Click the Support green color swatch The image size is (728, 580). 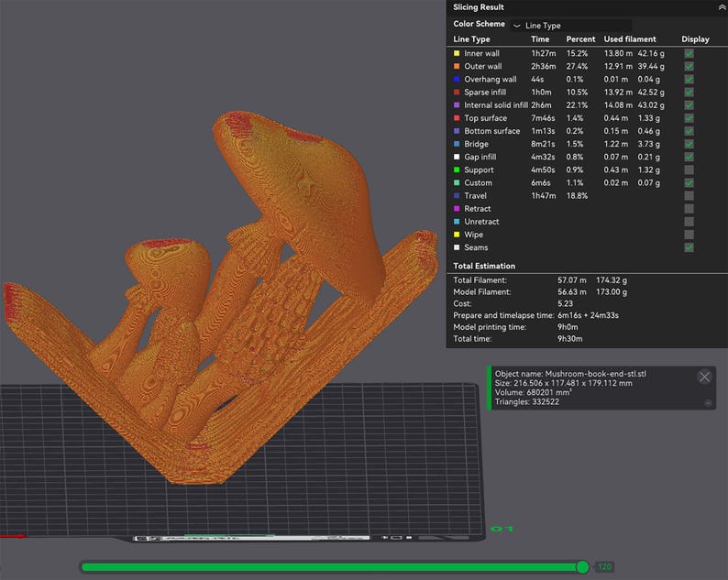pos(457,170)
